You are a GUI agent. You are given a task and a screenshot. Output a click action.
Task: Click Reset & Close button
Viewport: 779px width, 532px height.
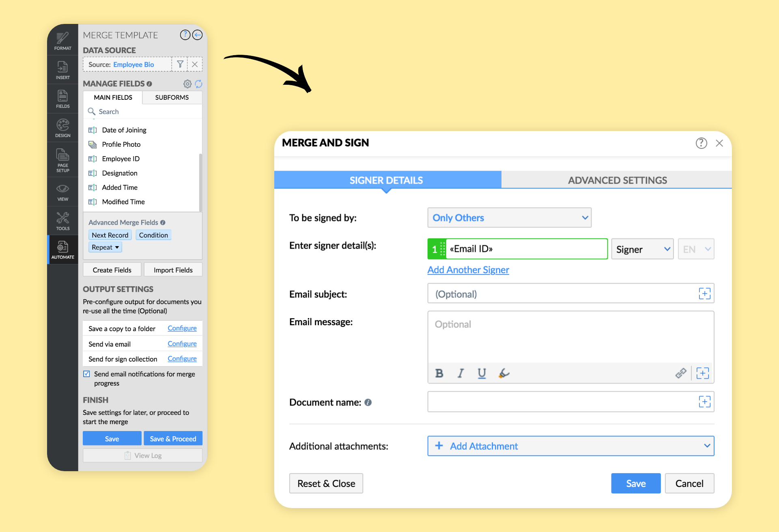pos(326,483)
